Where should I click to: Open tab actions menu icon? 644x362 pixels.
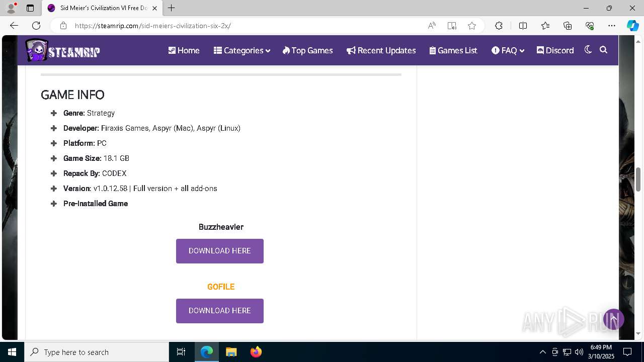(30, 8)
